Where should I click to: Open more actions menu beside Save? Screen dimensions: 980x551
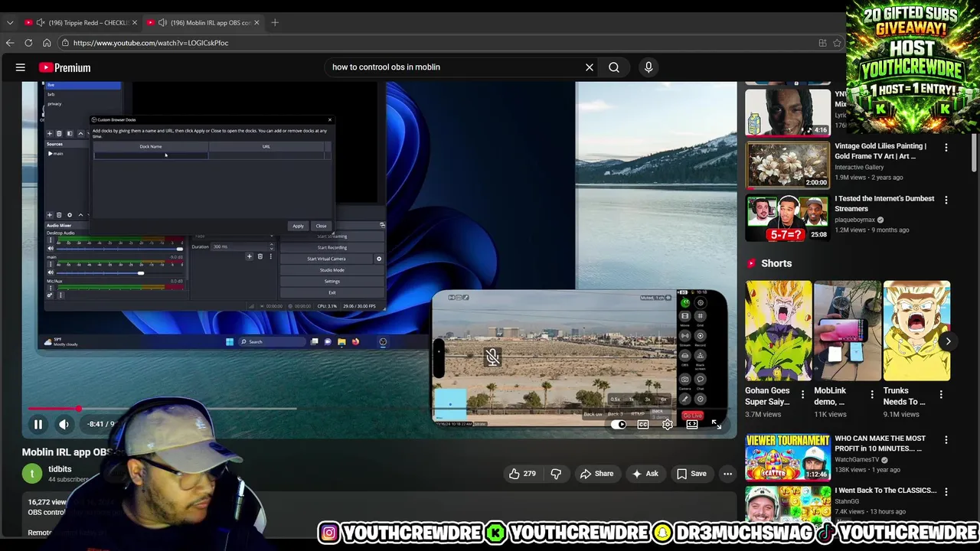click(x=727, y=474)
